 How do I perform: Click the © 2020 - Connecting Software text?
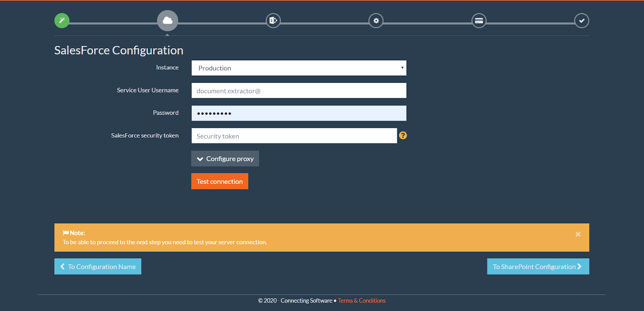pyautogui.click(x=295, y=301)
